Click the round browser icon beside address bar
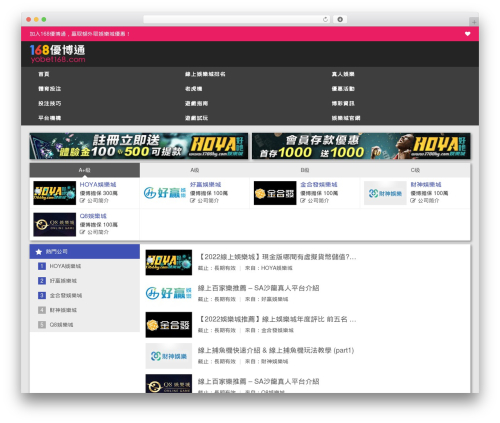 pyautogui.click(x=340, y=19)
